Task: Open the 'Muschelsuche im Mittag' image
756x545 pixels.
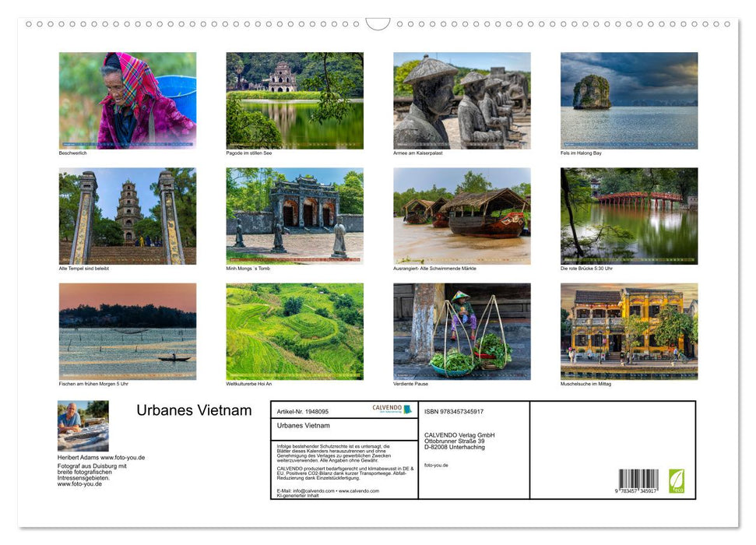Action: (628, 332)
